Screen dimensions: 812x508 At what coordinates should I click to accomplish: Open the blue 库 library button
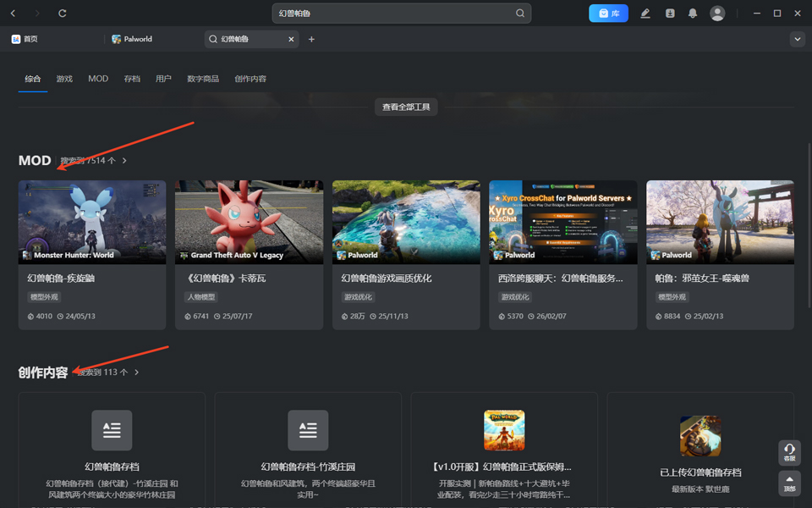(x=608, y=14)
